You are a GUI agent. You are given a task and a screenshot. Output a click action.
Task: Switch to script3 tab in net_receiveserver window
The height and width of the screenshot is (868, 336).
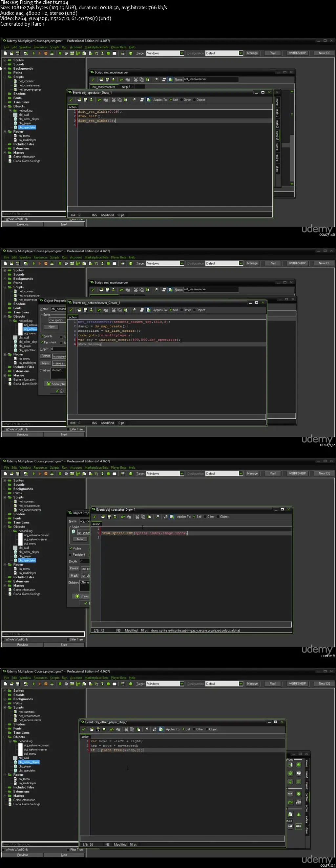(126, 87)
